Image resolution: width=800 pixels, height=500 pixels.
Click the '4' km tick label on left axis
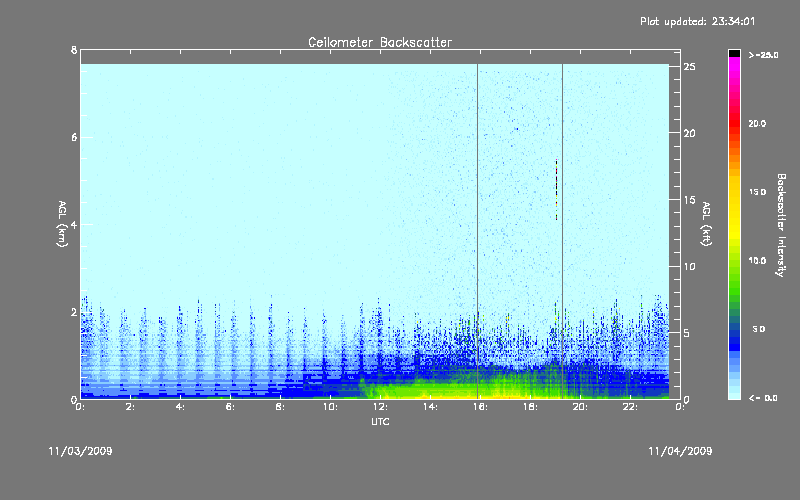pyautogui.click(x=74, y=224)
